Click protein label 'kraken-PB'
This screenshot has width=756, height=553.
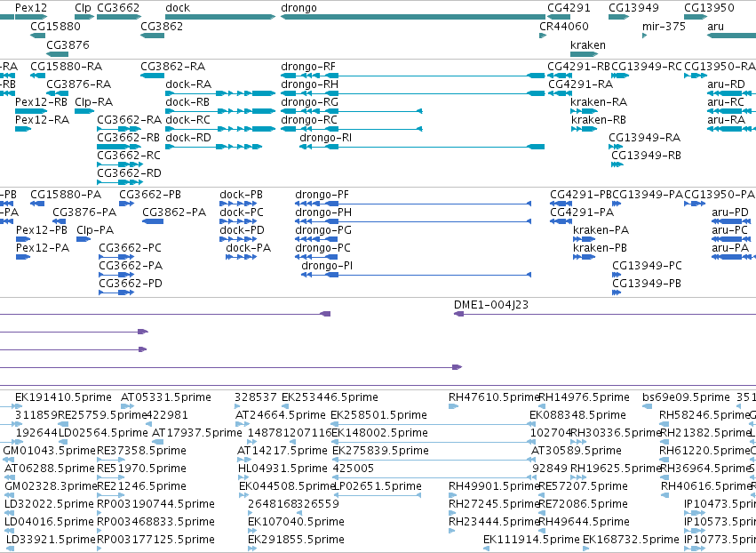click(601, 247)
